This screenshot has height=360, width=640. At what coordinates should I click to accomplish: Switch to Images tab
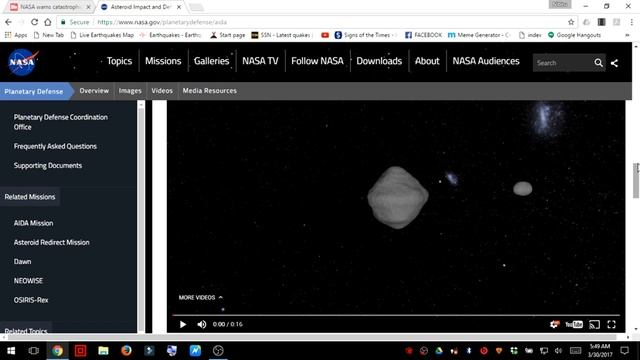point(130,91)
